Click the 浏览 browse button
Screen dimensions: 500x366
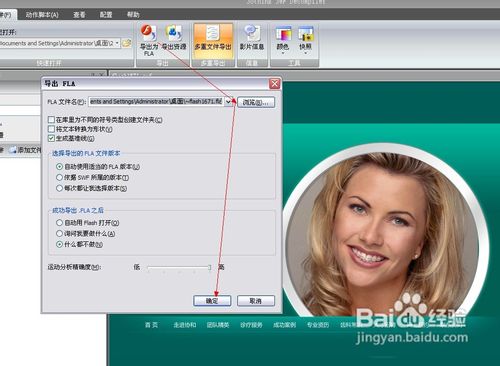pyautogui.click(x=256, y=102)
